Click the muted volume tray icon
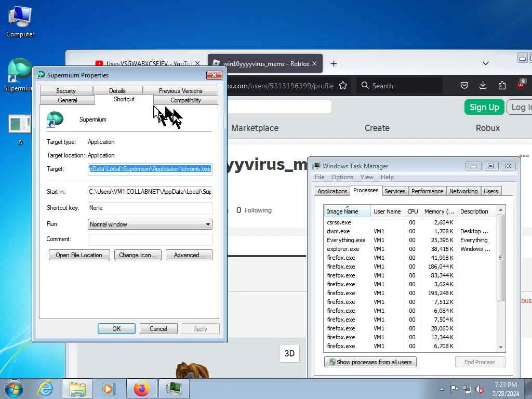532x399 pixels. coord(480,390)
